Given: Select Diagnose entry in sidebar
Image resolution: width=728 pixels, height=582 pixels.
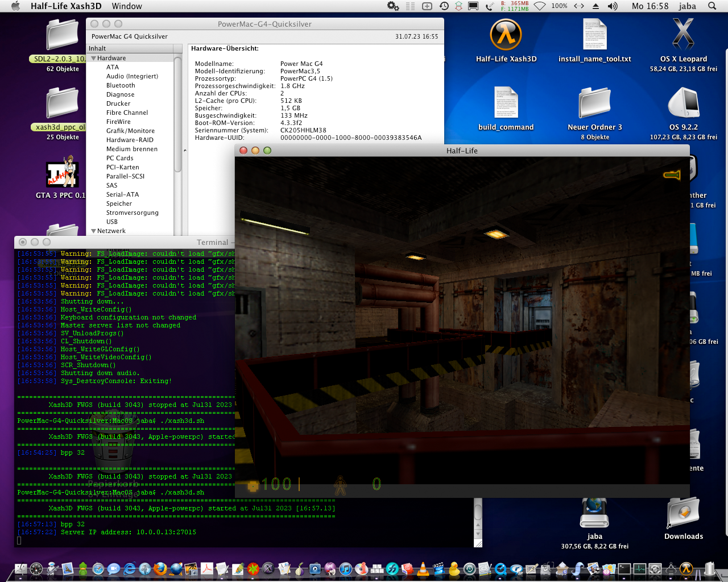Looking at the screenshot, I should pyautogui.click(x=120, y=94).
